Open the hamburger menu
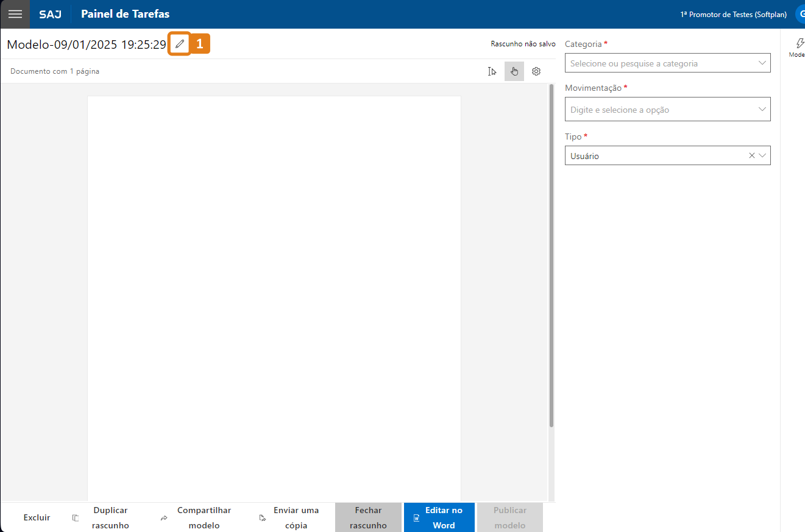This screenshot has width=805, height=532. point(15,14)
